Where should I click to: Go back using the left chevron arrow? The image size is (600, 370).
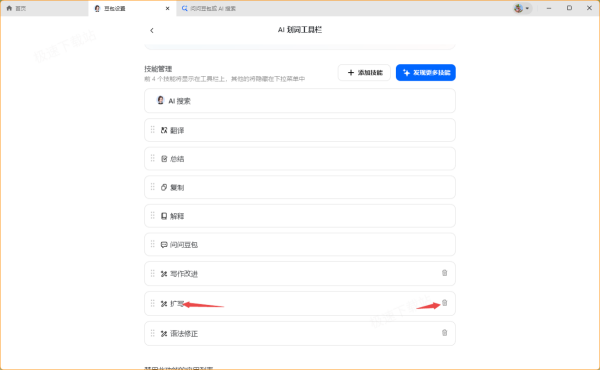(x=152, y=30)
